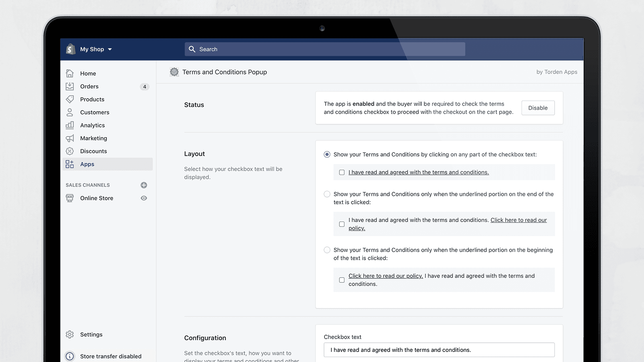Select Online Store sales channel
Screen dimensions: 644x362
96,198
